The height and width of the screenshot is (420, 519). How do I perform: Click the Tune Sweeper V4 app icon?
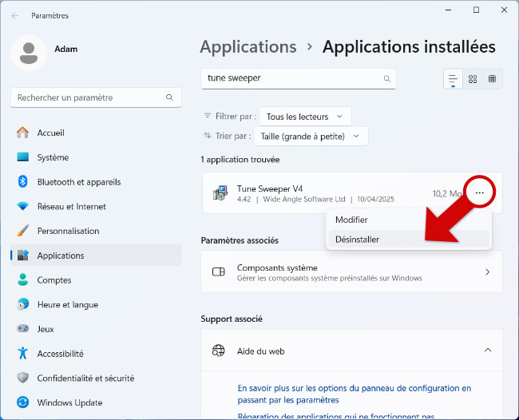tap(220, 193)
